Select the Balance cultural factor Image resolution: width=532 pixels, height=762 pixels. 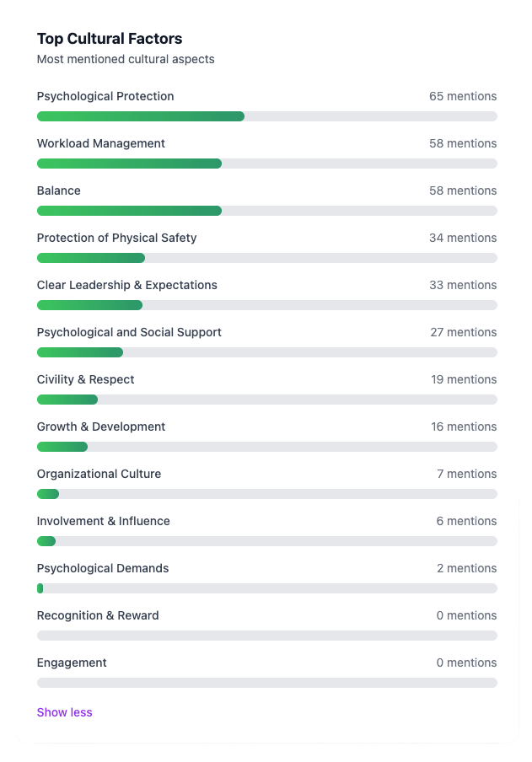point(58,190)
